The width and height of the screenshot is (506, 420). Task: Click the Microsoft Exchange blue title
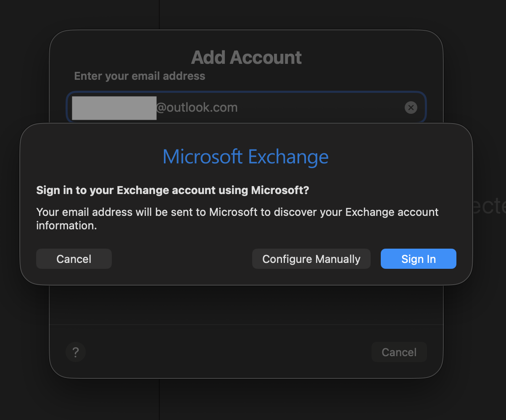click(x=245, y=157)
